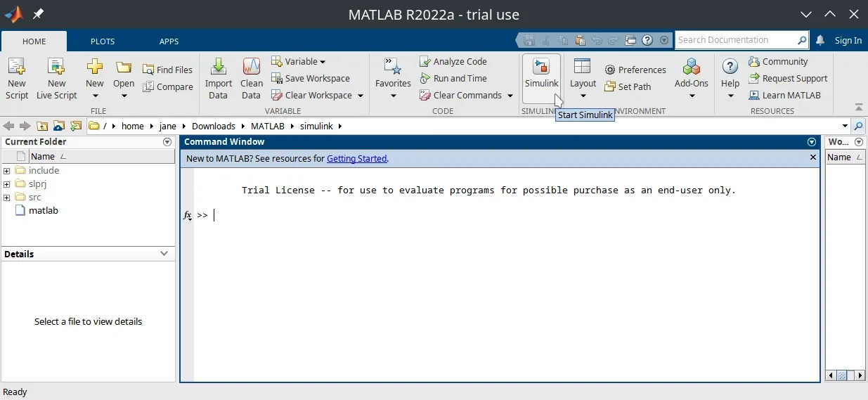Viewport: 868px width, 400px height.
Task: Open the quick access toolbar options dropdown
Action: click(x=664, y=40)
